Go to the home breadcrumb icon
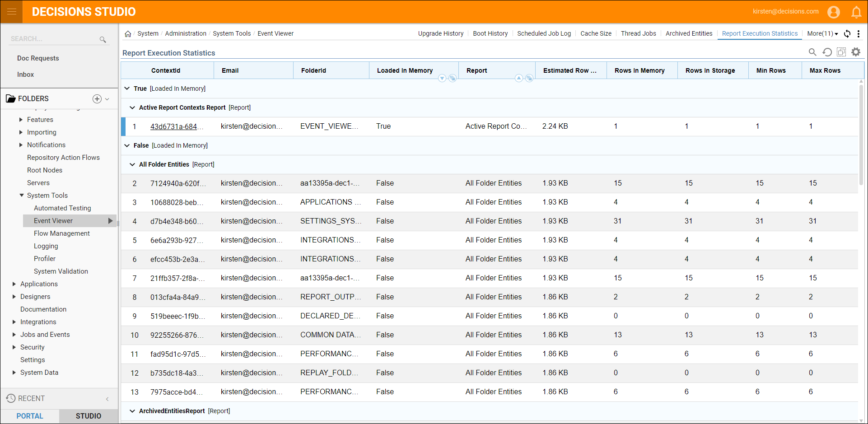Screen dimensions: 868x424 tap(128, 34)
